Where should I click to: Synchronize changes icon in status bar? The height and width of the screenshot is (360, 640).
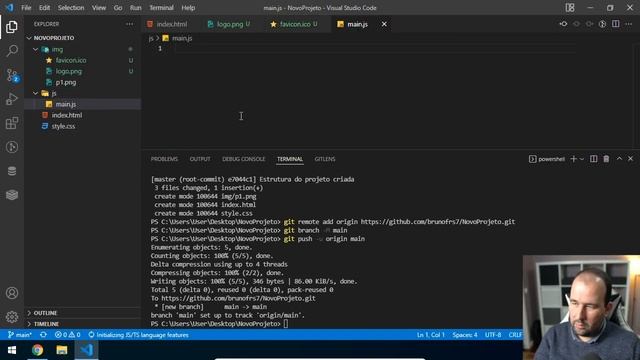point(43,335)
